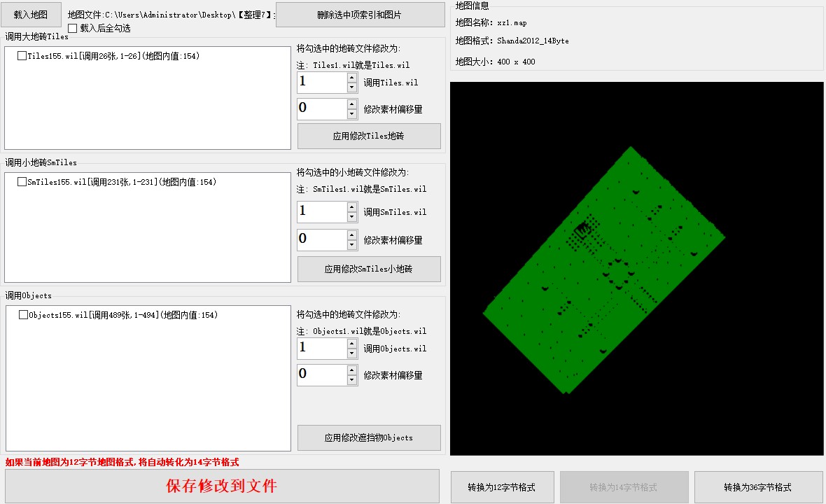The image size is (826, 504).
Task: Click 应用修改Tiles地砖 button
Action: [369, 136]
